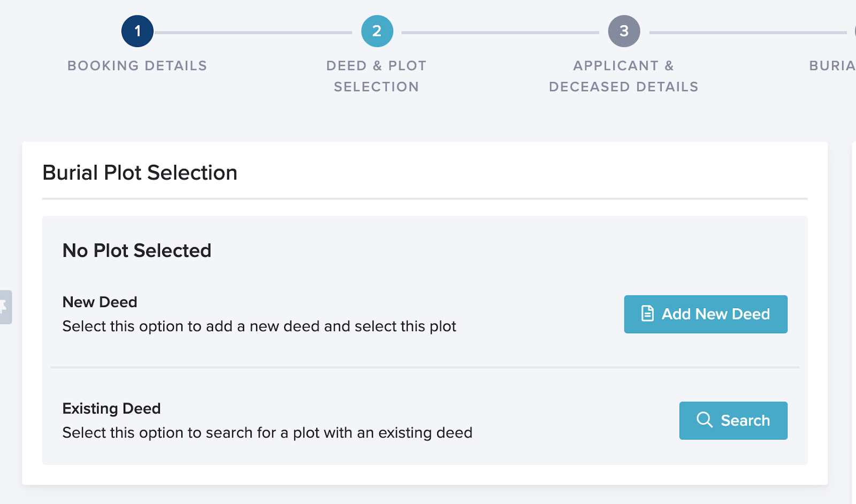Click the document icon on Add New Deed

(x=647, y=314)
